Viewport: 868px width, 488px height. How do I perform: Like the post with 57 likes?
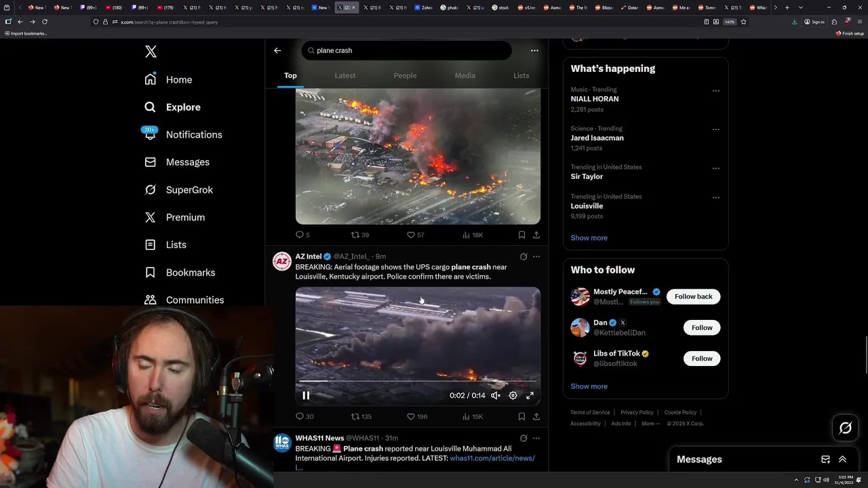coord(415,235)
